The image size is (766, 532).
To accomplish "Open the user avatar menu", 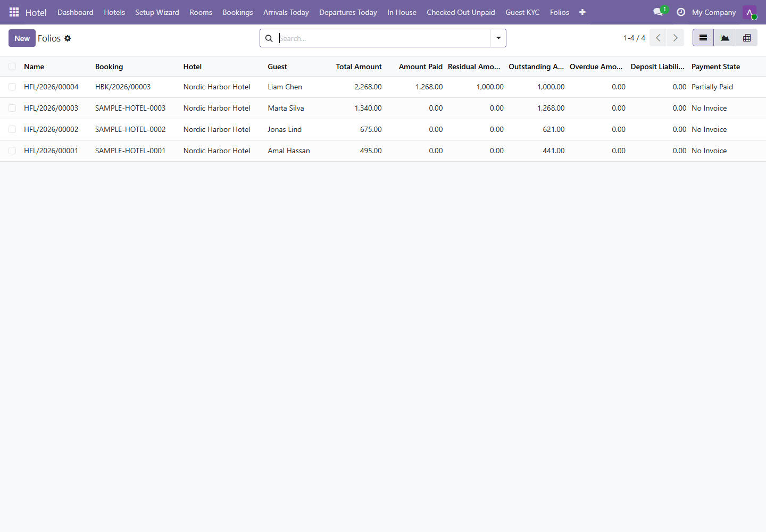I will click(750, 12).
